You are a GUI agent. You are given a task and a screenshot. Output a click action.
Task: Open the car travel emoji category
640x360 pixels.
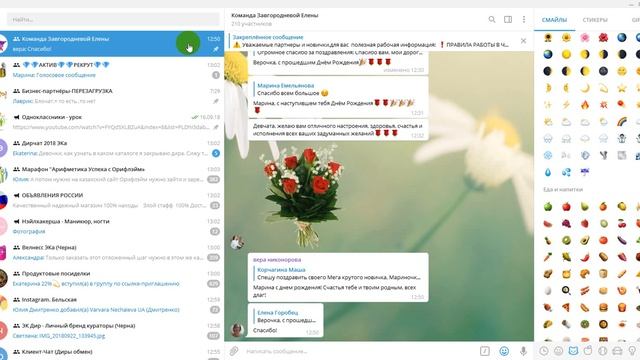(x=617, y=351)
